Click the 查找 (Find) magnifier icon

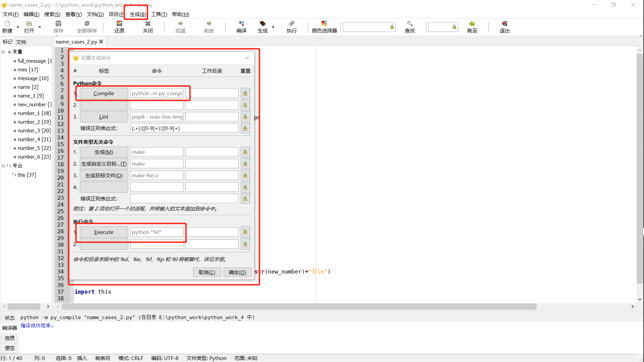click(x=410, y=23)
